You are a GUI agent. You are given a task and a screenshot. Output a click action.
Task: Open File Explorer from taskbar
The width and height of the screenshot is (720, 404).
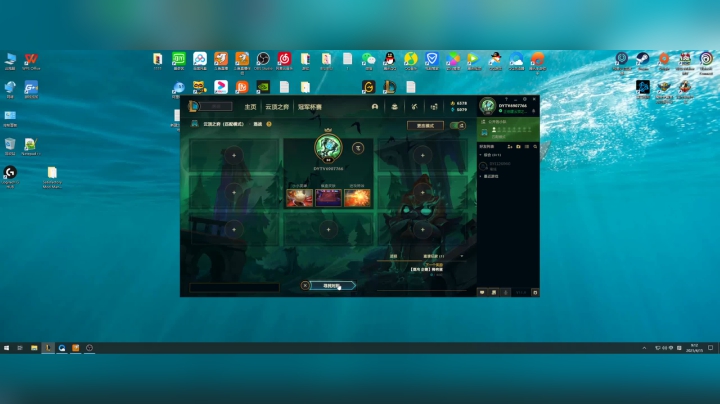[34, 348]
